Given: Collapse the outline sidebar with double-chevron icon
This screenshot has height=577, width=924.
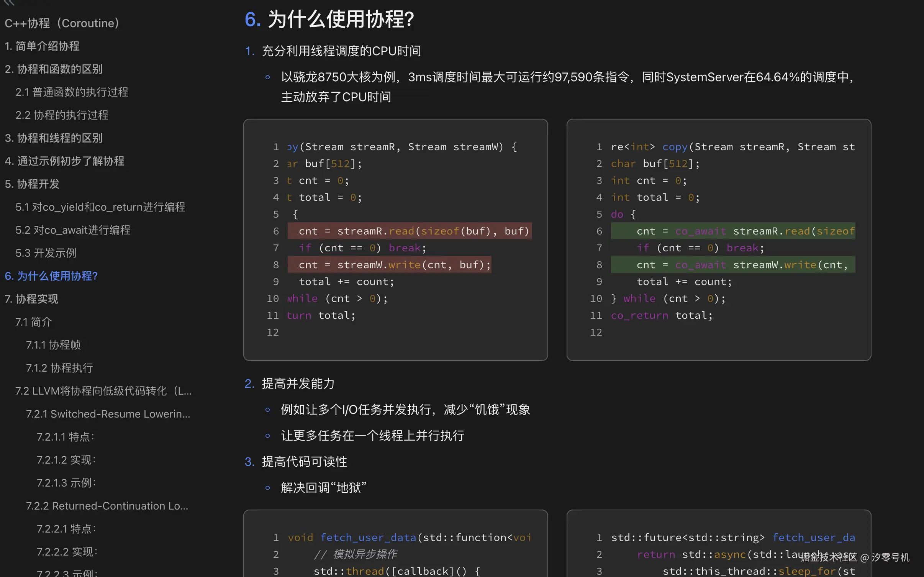Looking at the screenshot, I should pos(9,3).
